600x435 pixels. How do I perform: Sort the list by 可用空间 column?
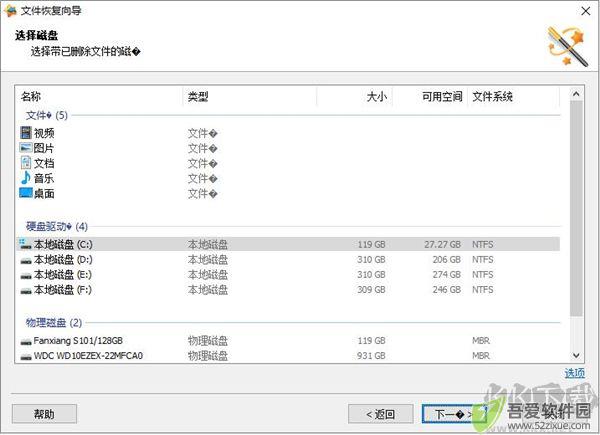point(442,96)
